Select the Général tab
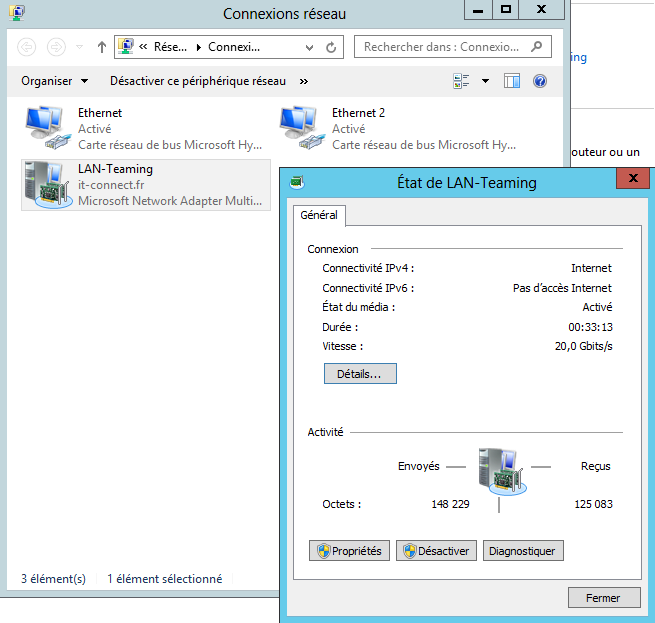 [x=319, y=215]
